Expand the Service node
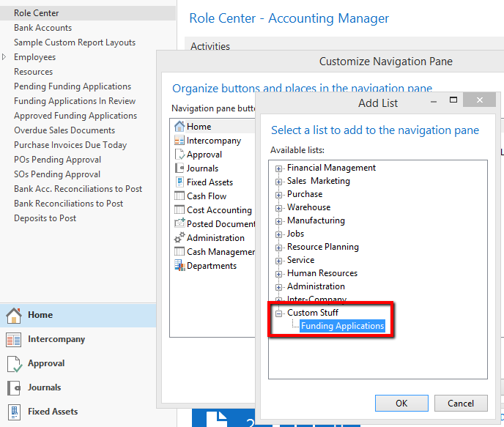504x427 pixels. click(278, 261)
